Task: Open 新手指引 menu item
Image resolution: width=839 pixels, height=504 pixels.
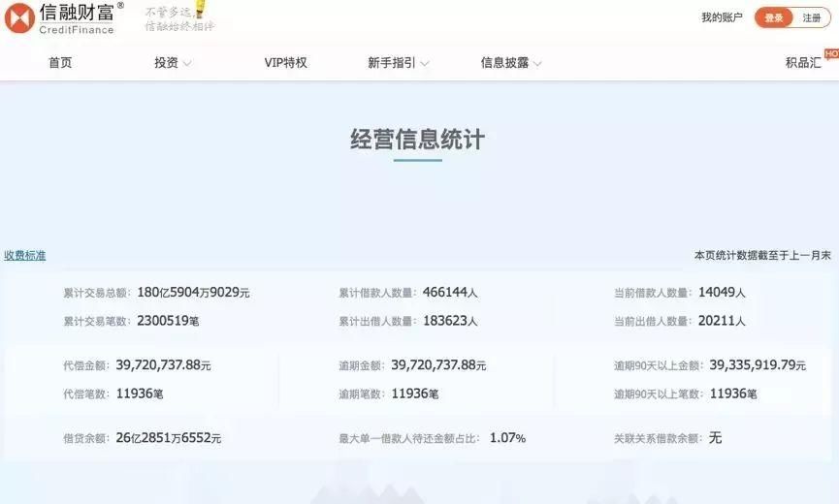Action: (x=392, y=63)
